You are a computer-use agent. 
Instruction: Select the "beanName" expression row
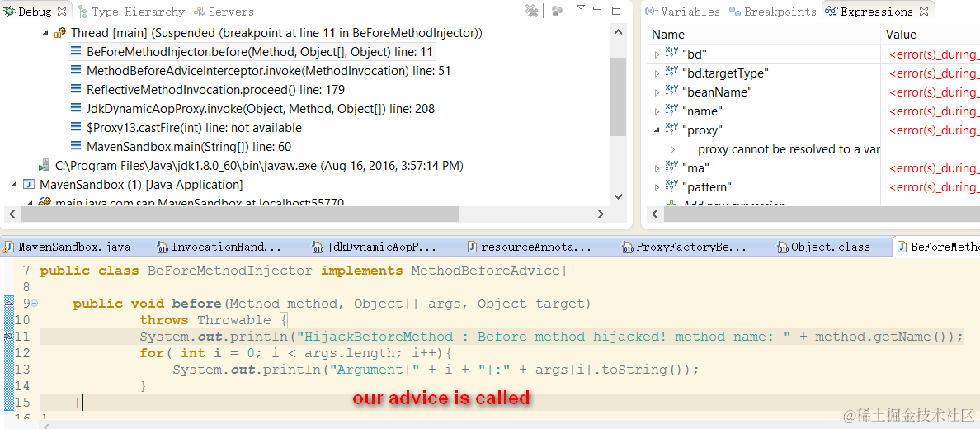[813, 92]
